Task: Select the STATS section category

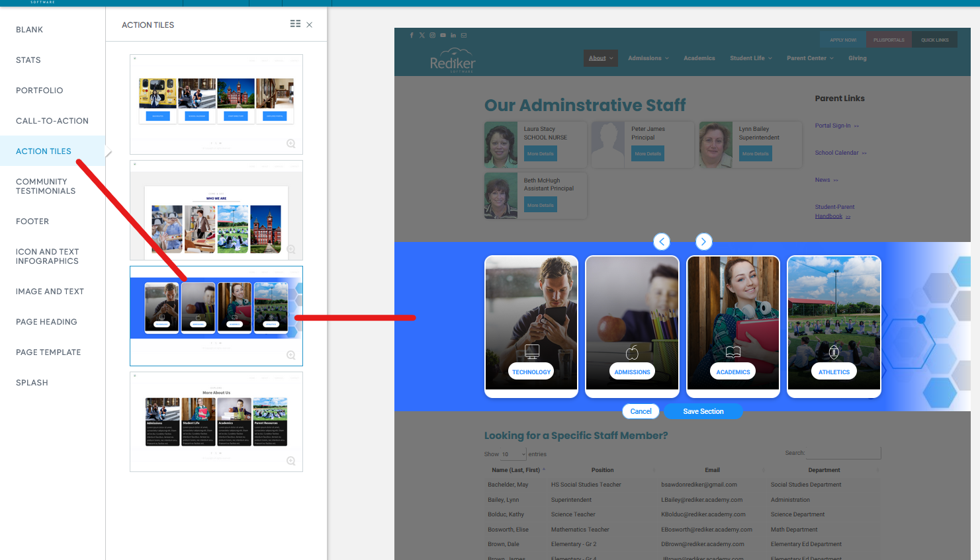Action: coord(28,60)
